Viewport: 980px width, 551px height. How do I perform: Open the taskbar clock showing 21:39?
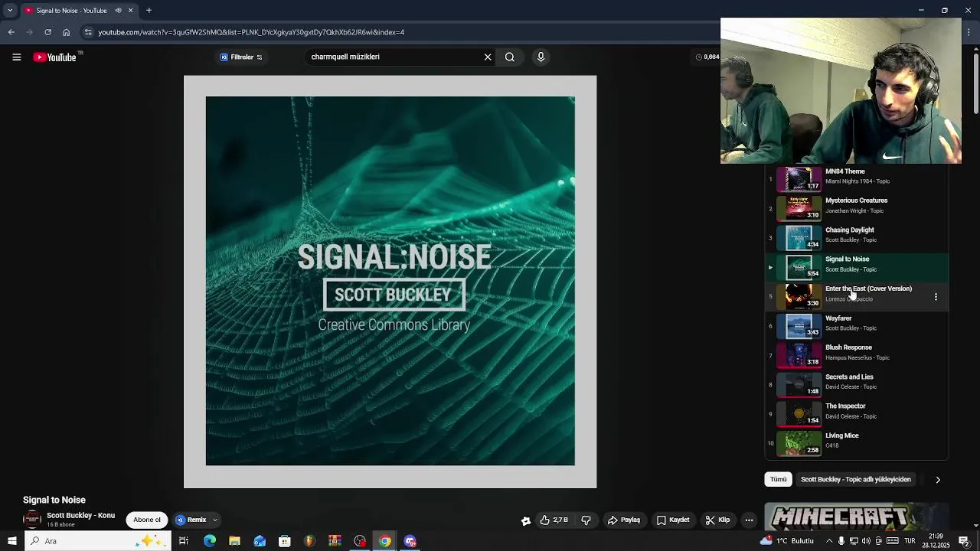[936, 541]
